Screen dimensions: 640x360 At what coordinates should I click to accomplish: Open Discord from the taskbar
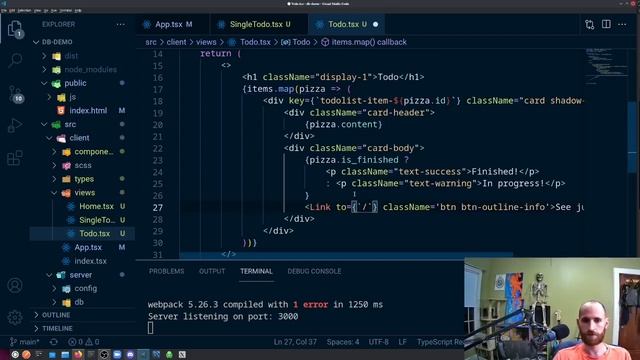pos(130,354)
